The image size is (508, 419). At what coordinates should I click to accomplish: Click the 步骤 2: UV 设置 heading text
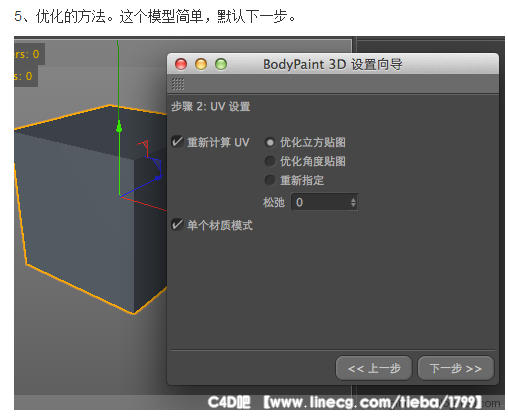pos(211,107)
